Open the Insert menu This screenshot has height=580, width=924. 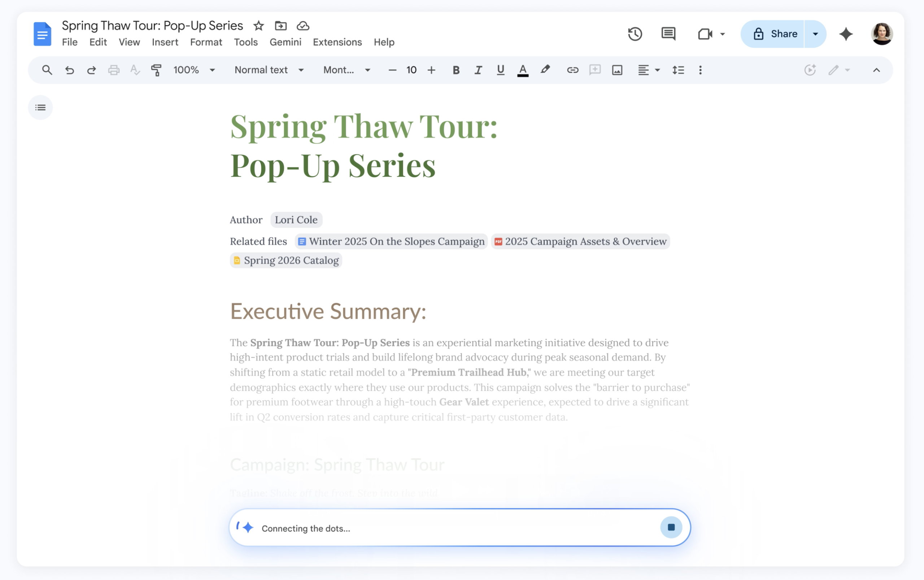click(165, 42)
